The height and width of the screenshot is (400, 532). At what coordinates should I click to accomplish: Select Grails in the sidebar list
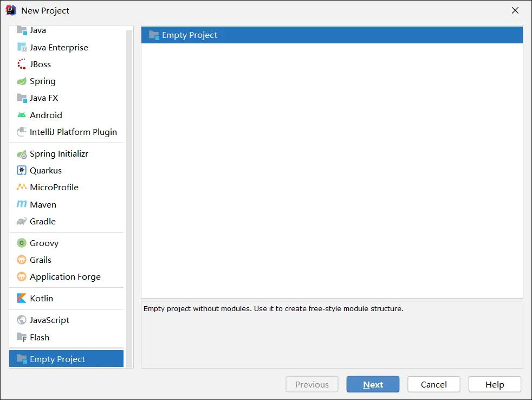[x=41, y=260]
